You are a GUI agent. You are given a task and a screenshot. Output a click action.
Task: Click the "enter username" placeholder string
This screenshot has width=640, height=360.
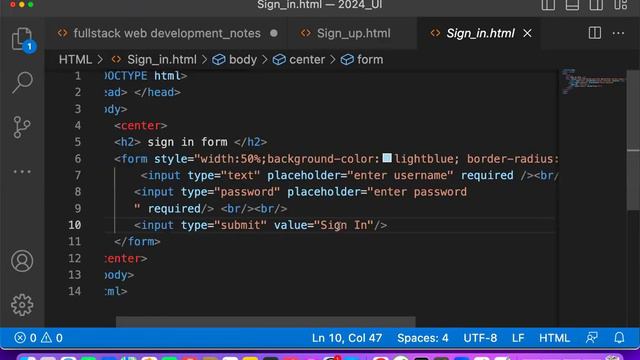click(400, 175)
